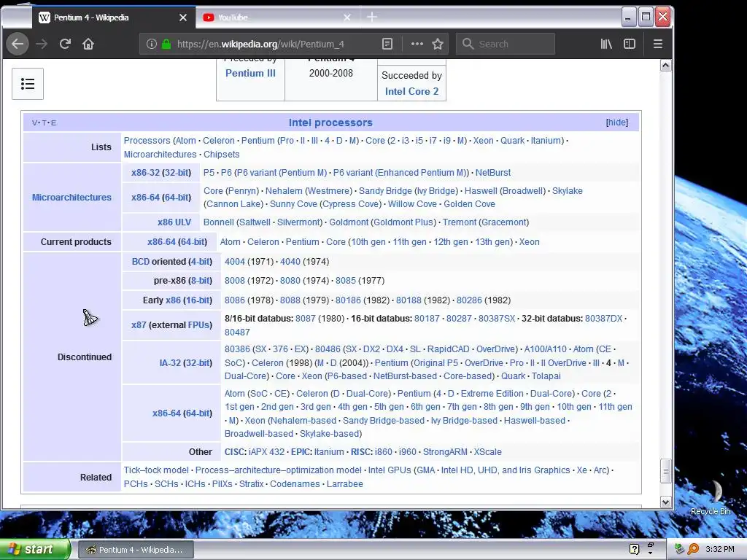The width and height of the screenshot is (747, 560).
Task: Open the 13th gen Core link
Action: [x=492, y=241]
